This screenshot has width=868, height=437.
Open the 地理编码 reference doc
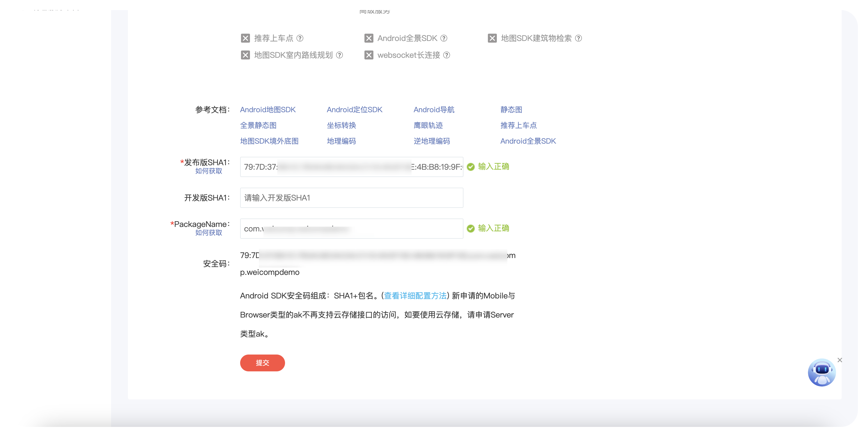pos(341,141)
